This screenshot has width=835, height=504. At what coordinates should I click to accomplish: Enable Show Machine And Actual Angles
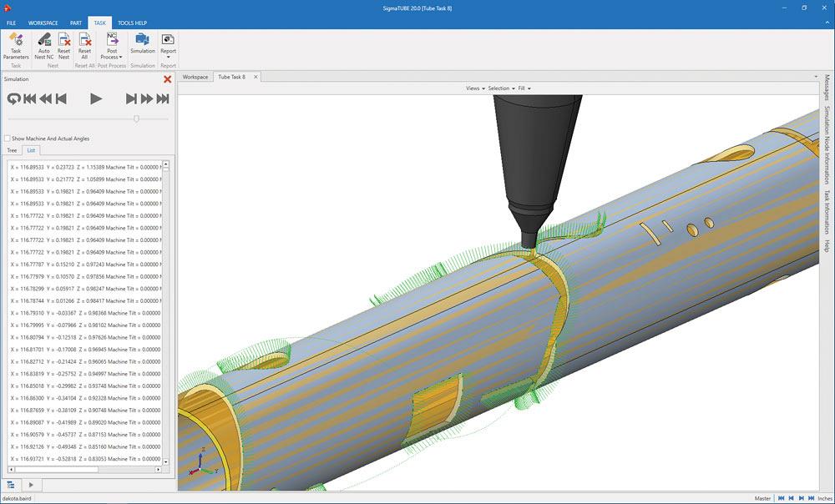(x=8, y=139)
